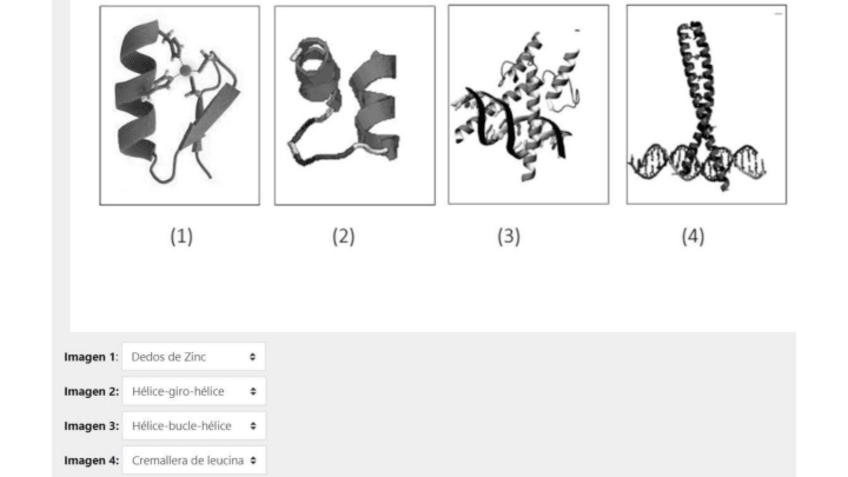
Task: Click the zinc finger protein image (1)
Action: (180, 105)
